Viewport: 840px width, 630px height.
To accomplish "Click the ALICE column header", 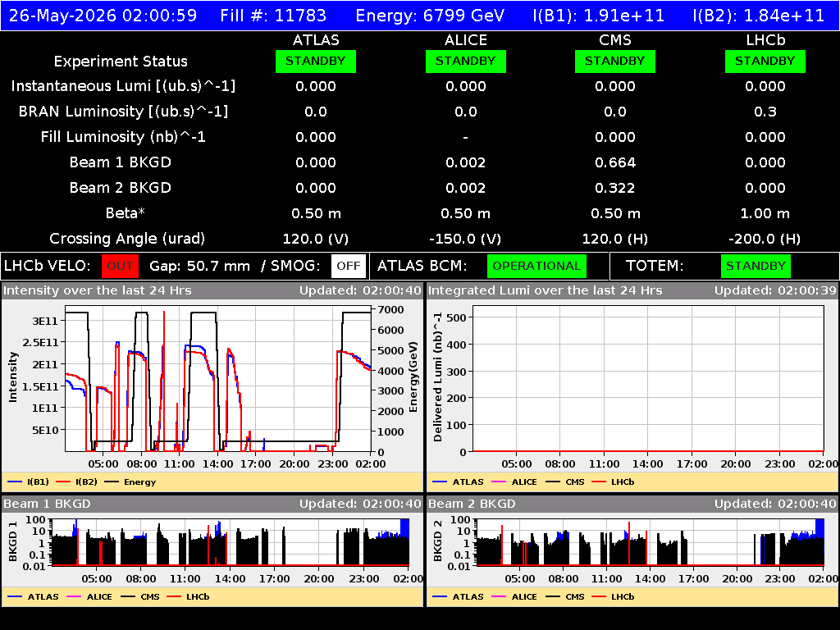I will tap(466, 40).
